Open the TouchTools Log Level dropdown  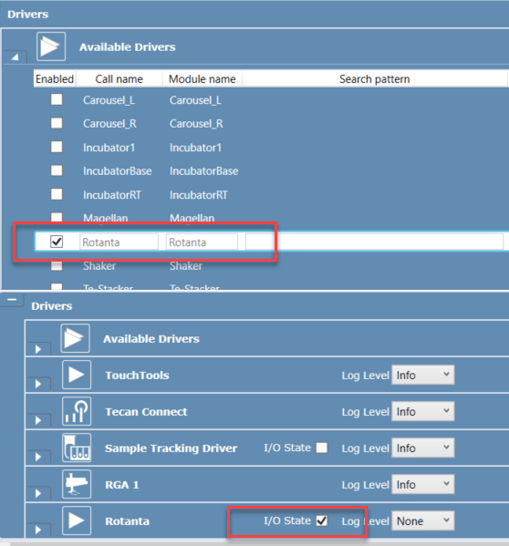pyautogui.click(x=423, y=375)
